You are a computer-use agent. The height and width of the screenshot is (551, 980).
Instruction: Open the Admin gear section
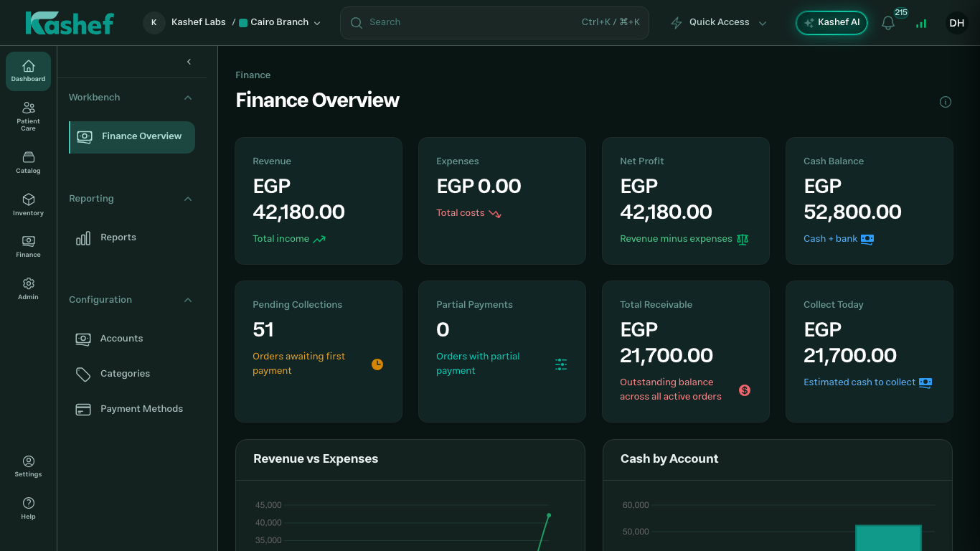click(28, 288)
